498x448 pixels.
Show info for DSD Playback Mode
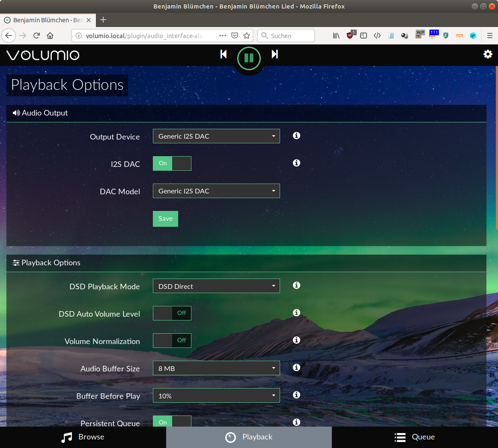click(x=296, y=285)
